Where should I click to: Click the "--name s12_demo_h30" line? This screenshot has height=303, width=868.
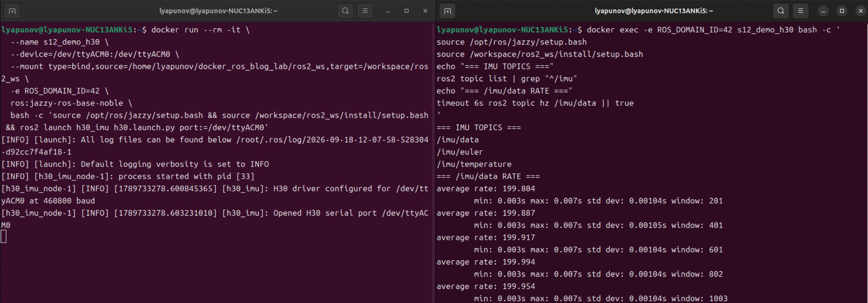(60, 42)
